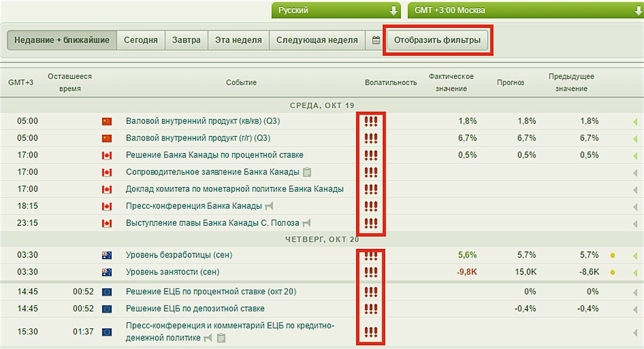Open the Доклад комитета по монетарной политике link

click(235, 189)
